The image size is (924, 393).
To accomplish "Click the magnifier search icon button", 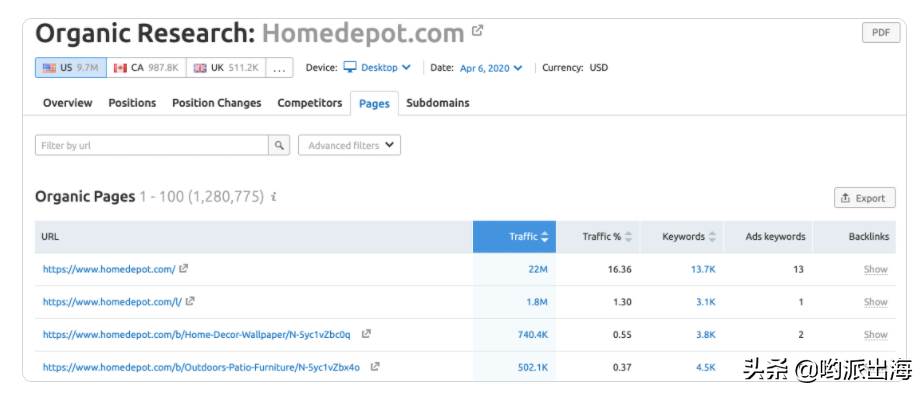I will point(279,145).
